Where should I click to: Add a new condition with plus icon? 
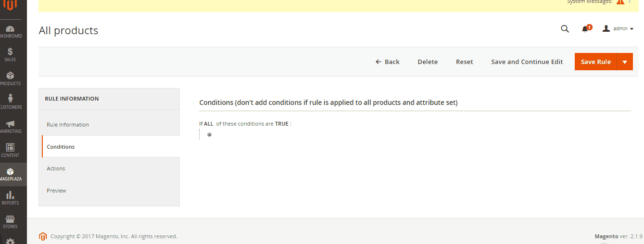pyautogui.click(x=209, y=135)
